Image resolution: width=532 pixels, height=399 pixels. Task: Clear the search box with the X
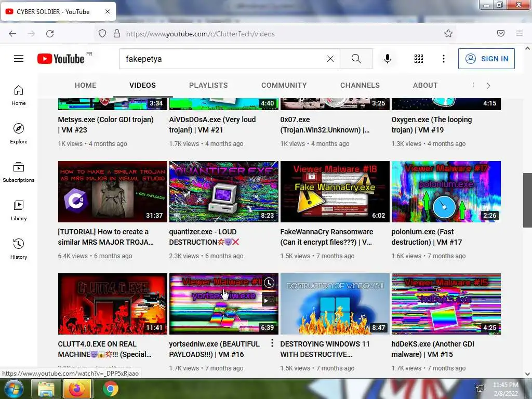[x=330, y=59]
